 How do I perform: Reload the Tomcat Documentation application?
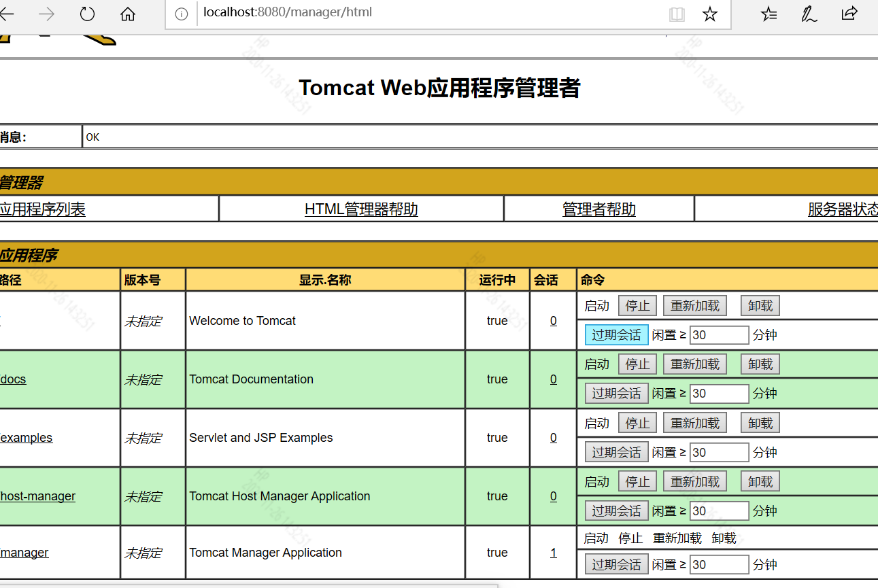(695, 364)
